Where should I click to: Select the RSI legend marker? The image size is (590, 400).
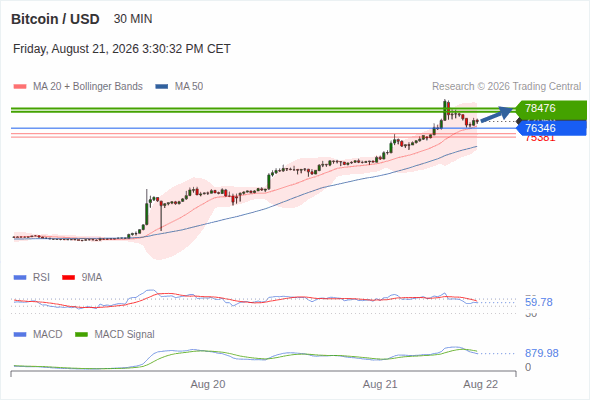tap(20, 278)
